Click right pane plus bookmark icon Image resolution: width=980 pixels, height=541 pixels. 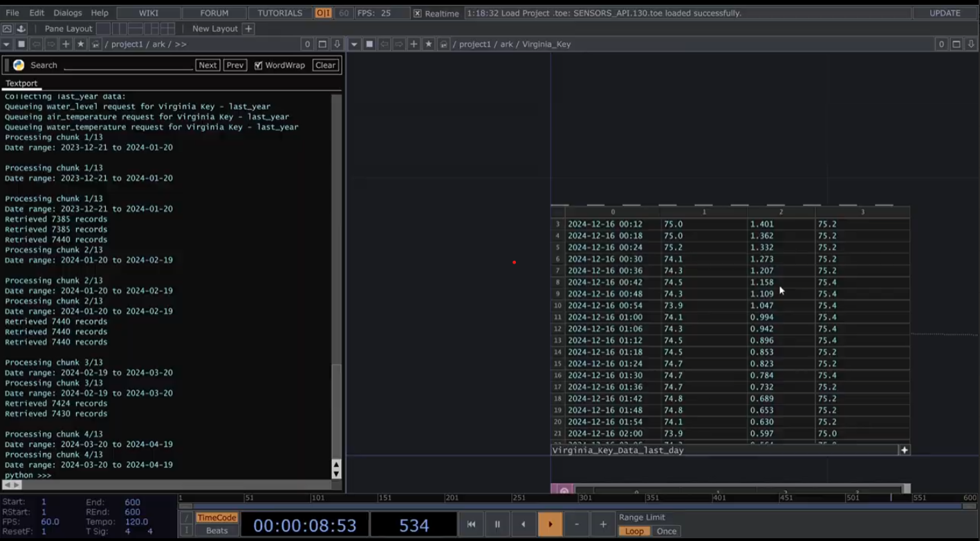(x=414, y=44)
